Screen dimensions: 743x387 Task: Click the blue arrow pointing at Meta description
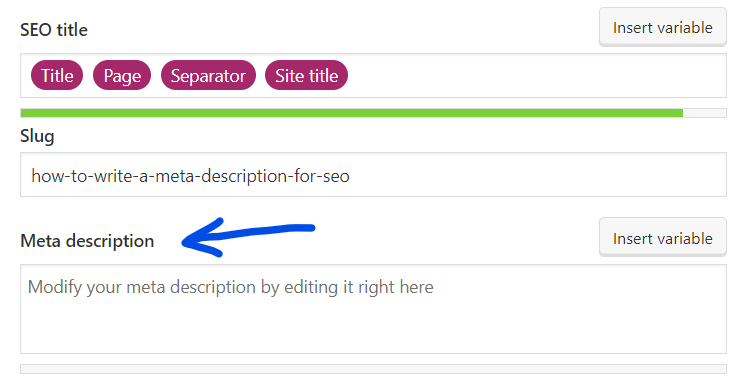point(248,237)
